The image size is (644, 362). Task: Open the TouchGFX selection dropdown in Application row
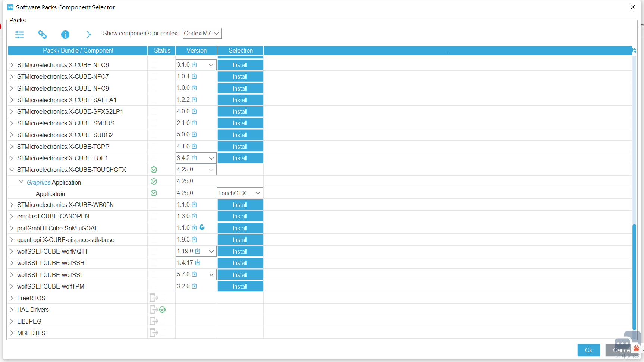(x=240, y=193)
